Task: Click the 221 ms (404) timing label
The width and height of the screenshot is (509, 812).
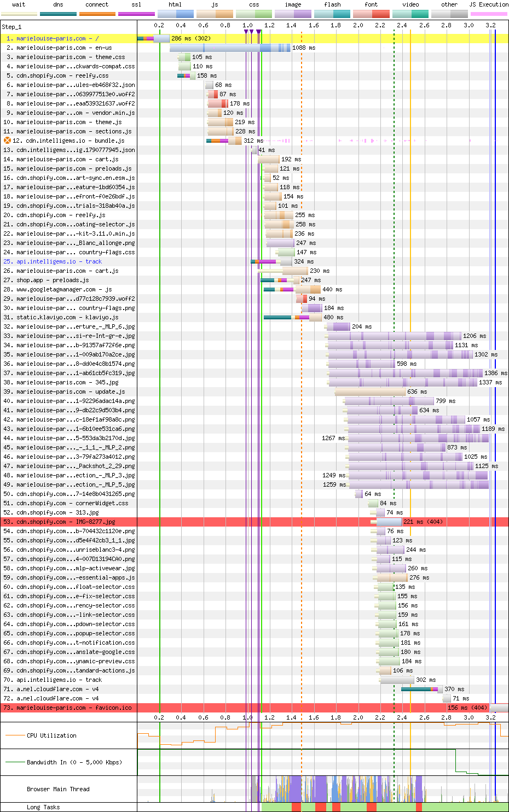Action: pos(423,522)
